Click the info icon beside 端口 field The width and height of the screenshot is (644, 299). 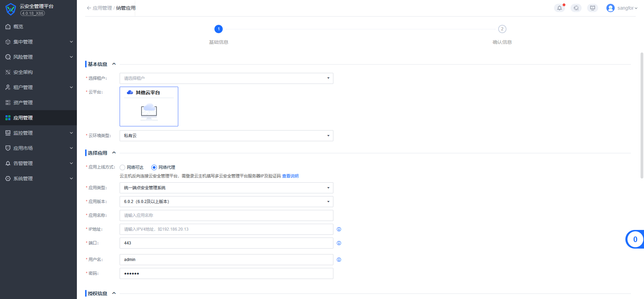tap(339, 243)
